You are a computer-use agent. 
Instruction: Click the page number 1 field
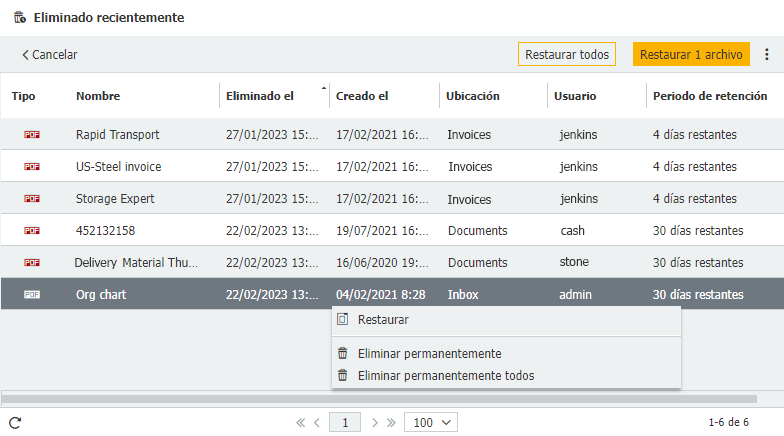click(345, 423)
